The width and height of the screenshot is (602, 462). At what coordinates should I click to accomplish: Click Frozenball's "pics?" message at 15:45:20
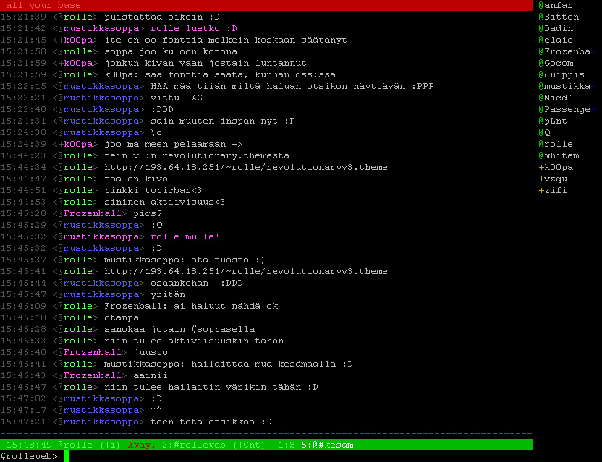[x=147, y=214]
